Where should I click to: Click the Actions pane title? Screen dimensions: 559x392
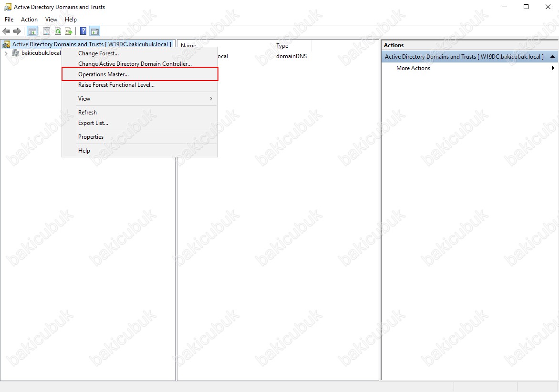(393, 45)
